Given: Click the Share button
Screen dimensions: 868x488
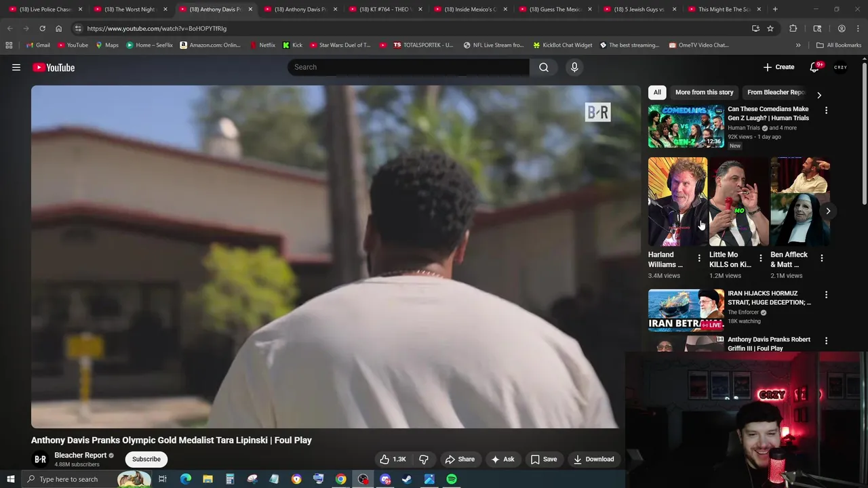Looking at the screenshot, I should point(460,459).
